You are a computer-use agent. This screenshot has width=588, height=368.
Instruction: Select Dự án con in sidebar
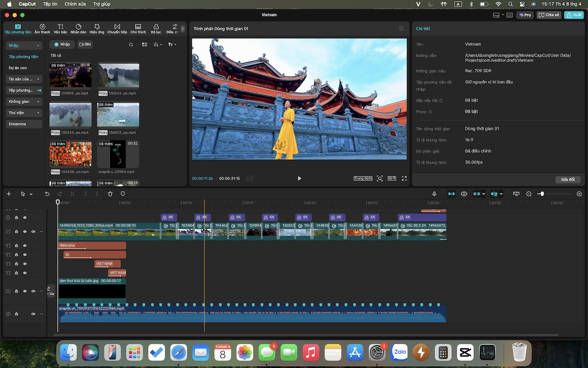click(18, 68)
